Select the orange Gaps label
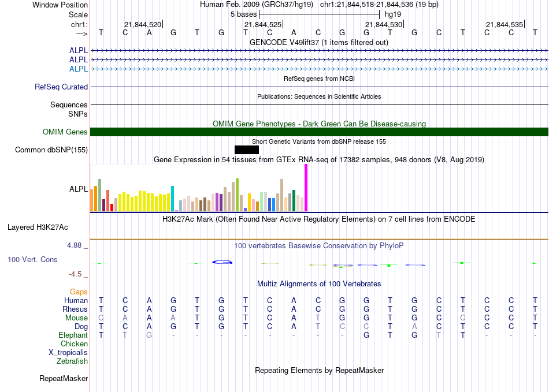The image size is (549, 392). 79,292
